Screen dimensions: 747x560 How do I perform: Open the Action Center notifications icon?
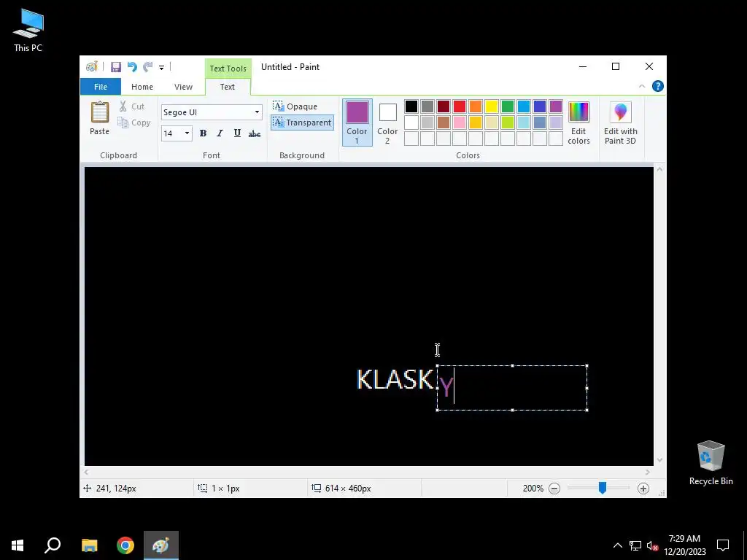point(723,545)
